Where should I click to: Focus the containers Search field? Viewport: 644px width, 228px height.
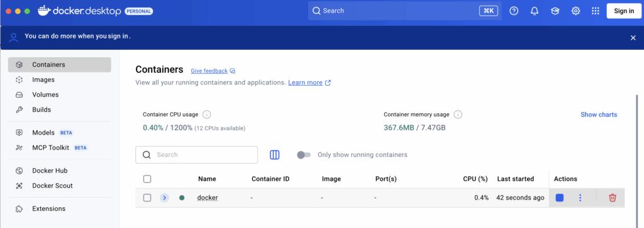(x=197, y=155)
